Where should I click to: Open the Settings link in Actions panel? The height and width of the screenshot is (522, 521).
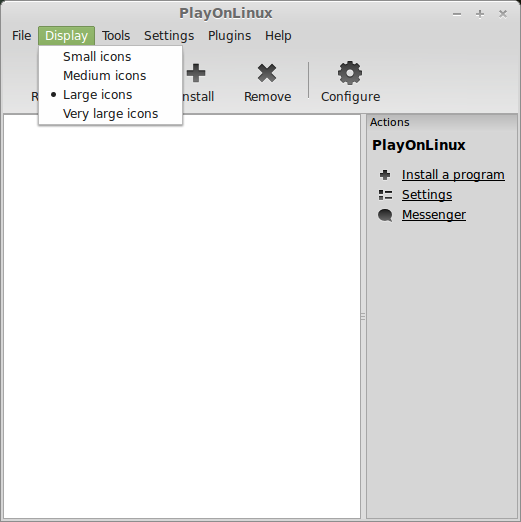(x=427, y=195)
